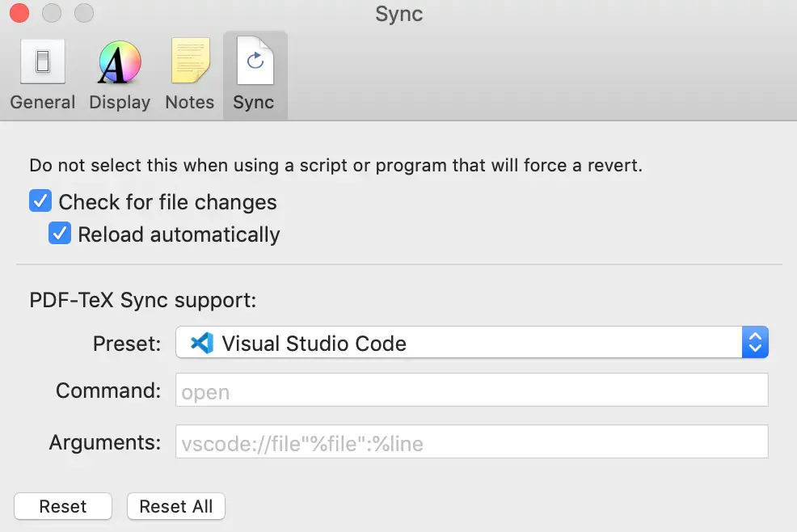Expand the Preset dropdown arrows
Viewport: 797px width, 532px height.
click(x=754, y=343)
